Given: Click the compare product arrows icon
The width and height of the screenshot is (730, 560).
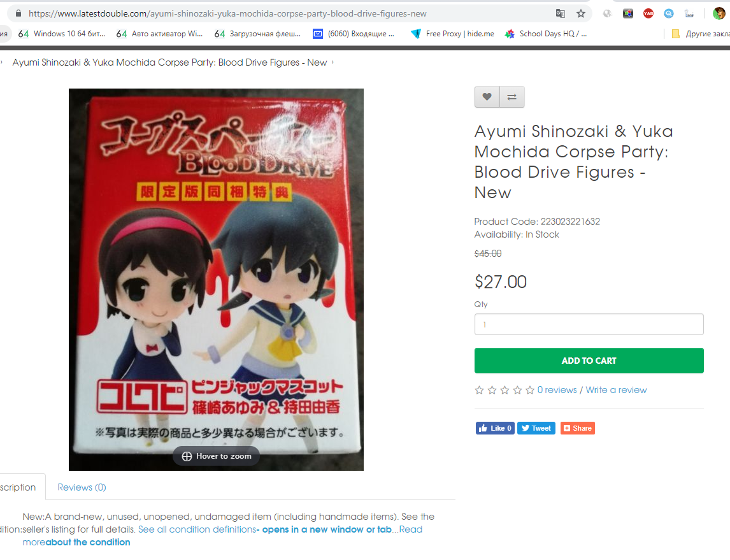Looking at the screenshot, I should click(512, 97).
